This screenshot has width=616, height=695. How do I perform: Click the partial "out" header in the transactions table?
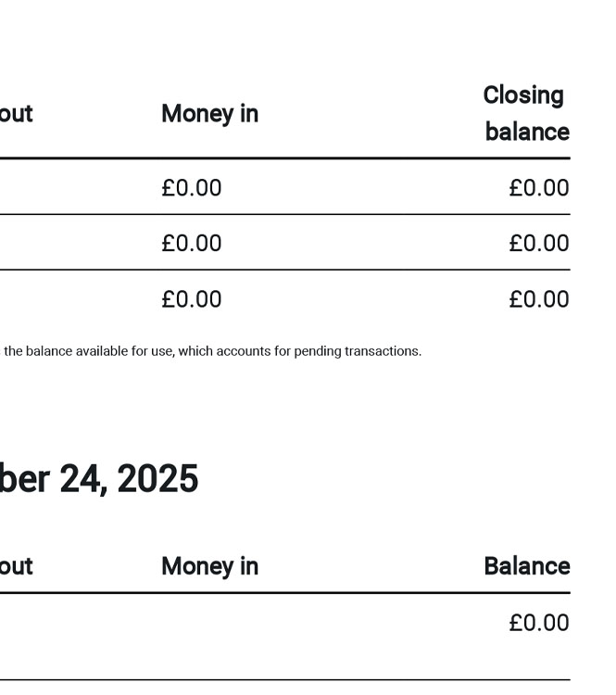[x=17, y=566]
